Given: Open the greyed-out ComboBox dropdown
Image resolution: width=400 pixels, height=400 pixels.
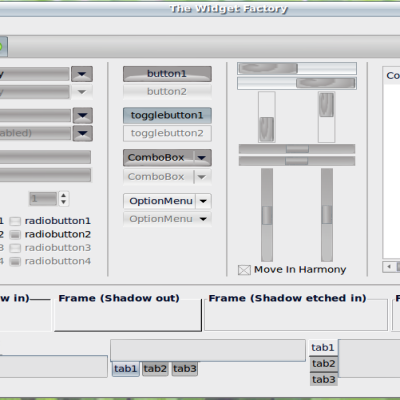Looking at the screenshot, I should coord(167,177).
